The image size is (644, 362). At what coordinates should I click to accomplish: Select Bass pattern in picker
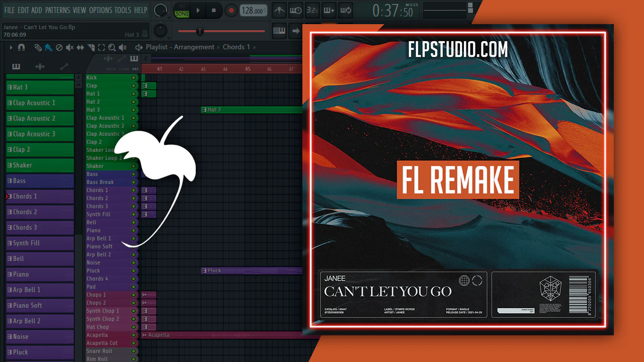[40, 180]
